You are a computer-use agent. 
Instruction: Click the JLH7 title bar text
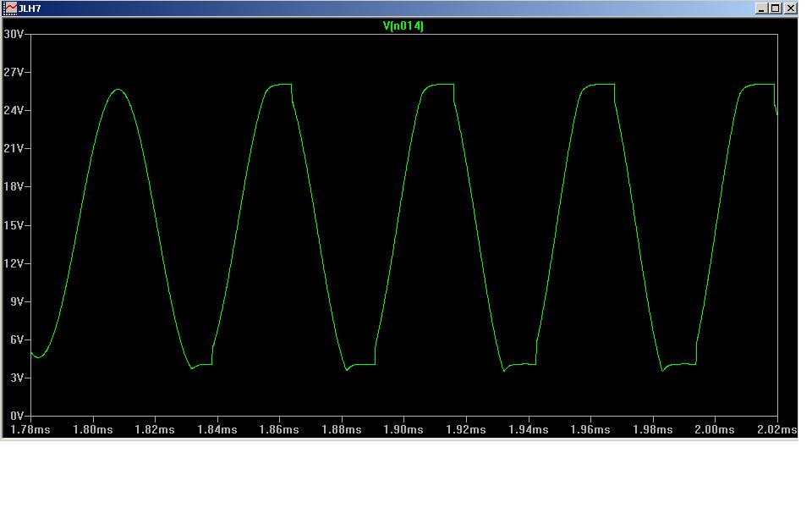[x=30, y=8]
